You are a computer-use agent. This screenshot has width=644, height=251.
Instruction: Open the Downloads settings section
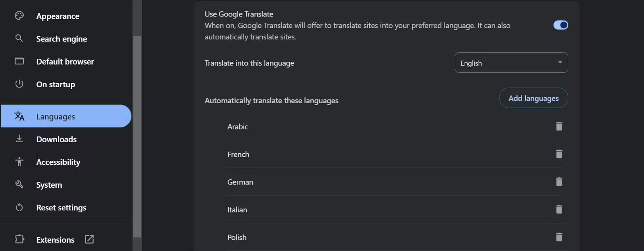[56, 139]
